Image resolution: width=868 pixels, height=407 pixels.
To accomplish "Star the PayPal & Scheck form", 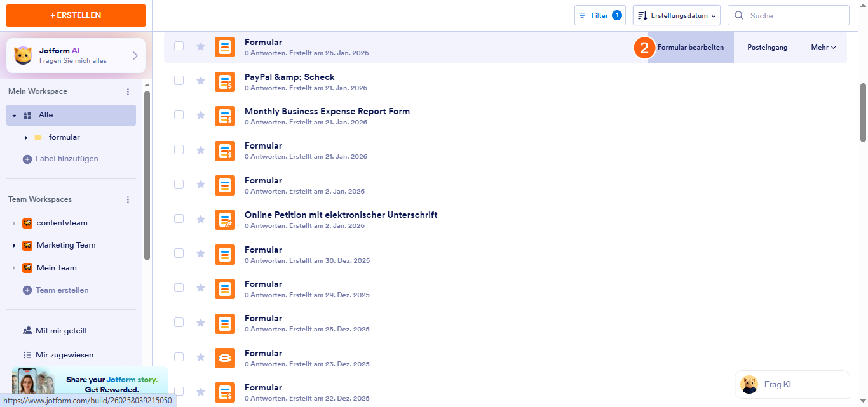I will click(201, 81).
